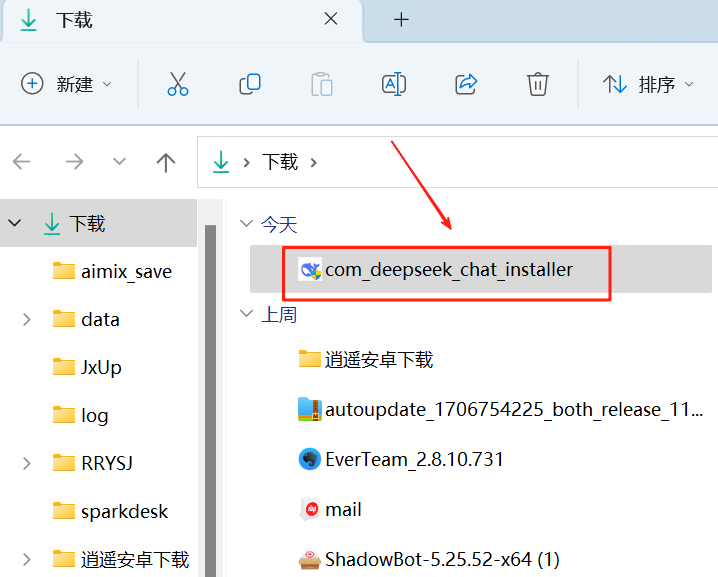Click folder icon of 逍遥安卓下载 in list
The height and width of the screenshot is (577, 718).
coord(310,359)
